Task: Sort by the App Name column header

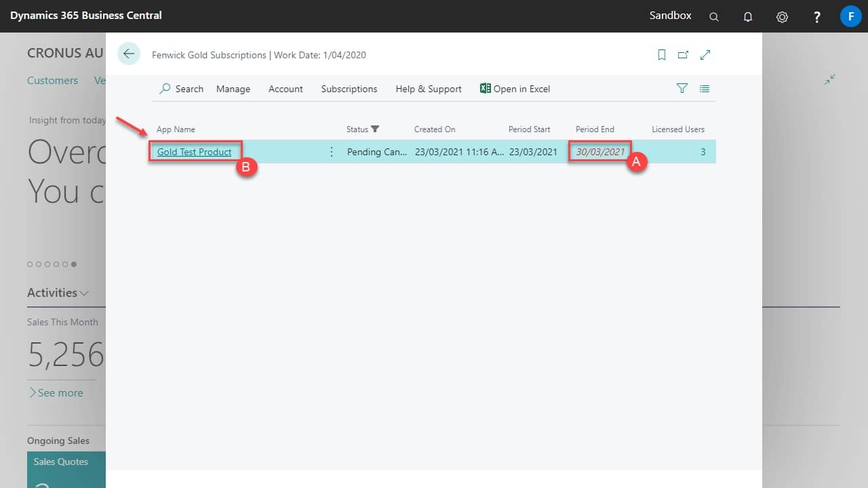Action: pyautogui.click(x=176, y=129)
